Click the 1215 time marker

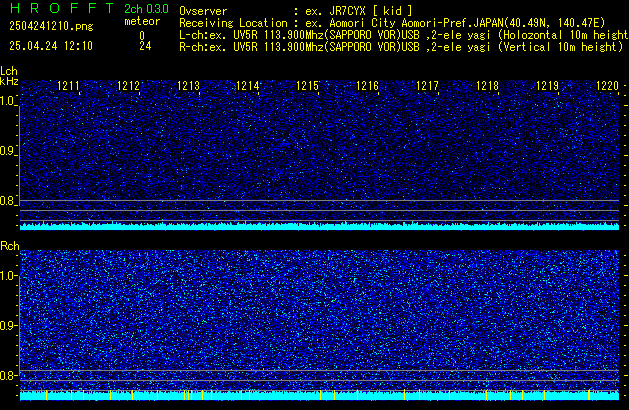click(307, 86)
